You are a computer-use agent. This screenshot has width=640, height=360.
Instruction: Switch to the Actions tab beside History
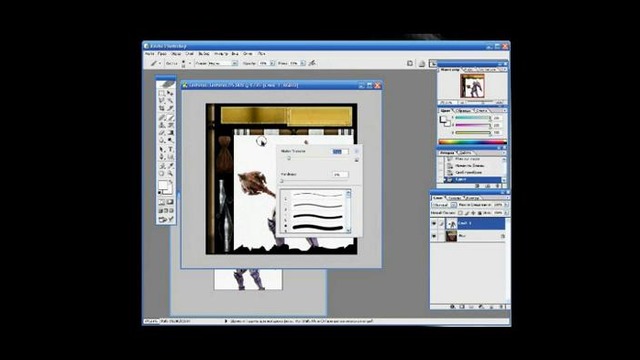tap(466, 153)
